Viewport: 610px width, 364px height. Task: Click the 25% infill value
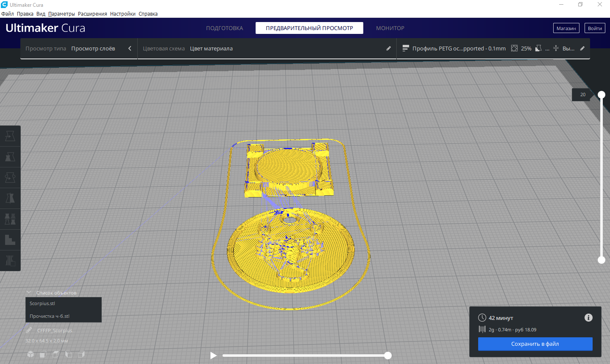click(526, 48)
